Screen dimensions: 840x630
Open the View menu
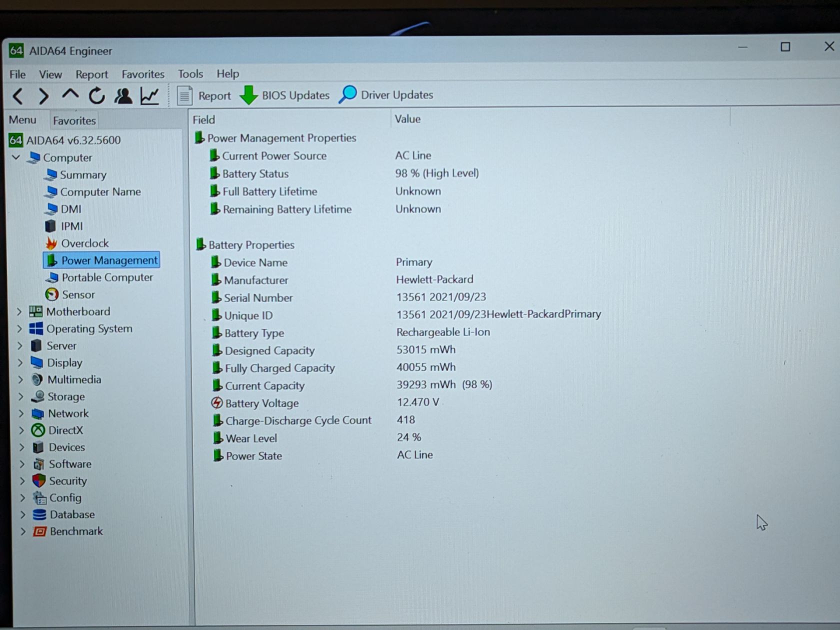(50, 74)
